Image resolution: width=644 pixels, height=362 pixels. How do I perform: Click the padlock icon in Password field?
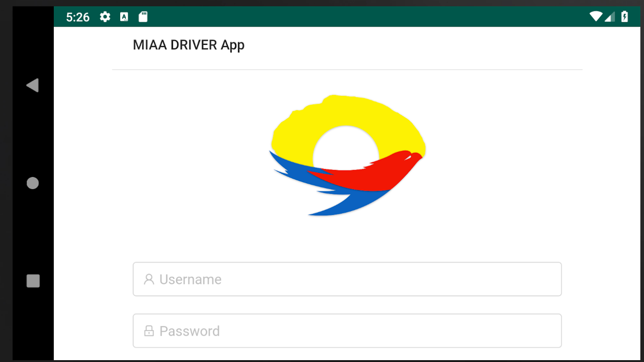click(x=149, y=331)
